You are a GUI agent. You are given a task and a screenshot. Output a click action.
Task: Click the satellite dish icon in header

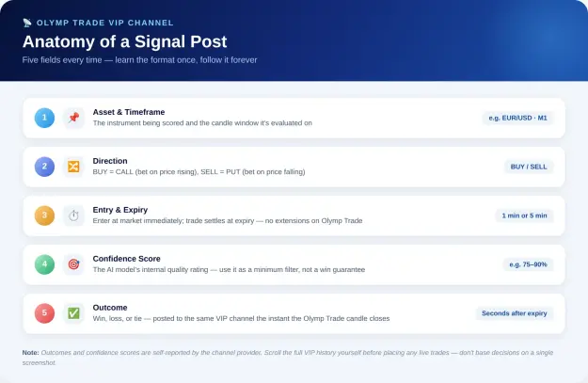tap(27, 23)
